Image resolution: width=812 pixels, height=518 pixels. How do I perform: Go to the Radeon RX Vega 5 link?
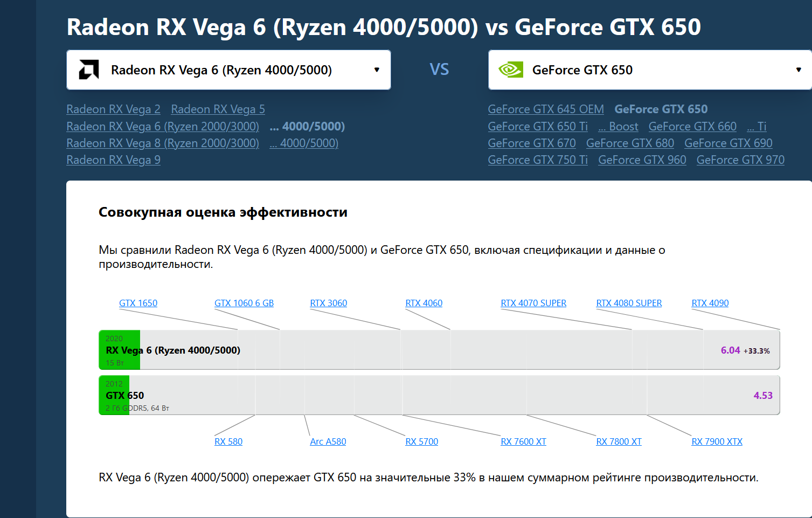pyautogui.click(x=218, y=109)
